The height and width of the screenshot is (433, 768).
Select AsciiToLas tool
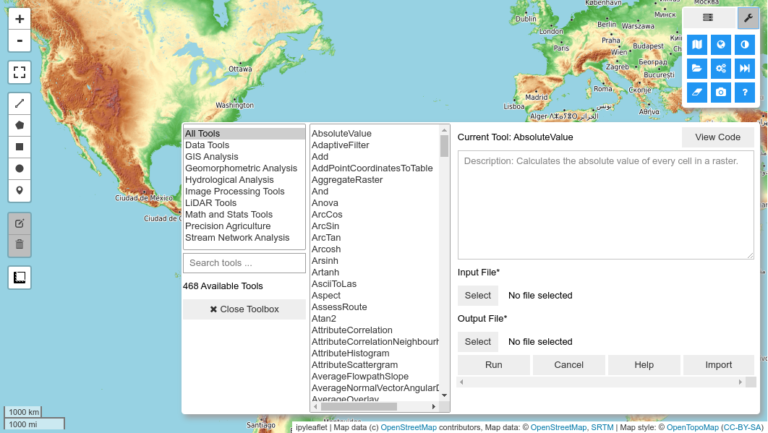pos(375,284)
